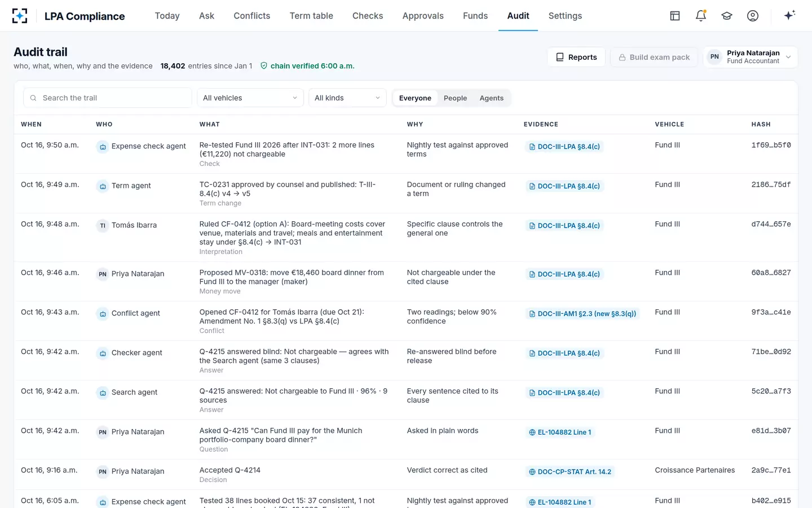
Task: Open the Ask tab
Action: click(x=206, y=16)
